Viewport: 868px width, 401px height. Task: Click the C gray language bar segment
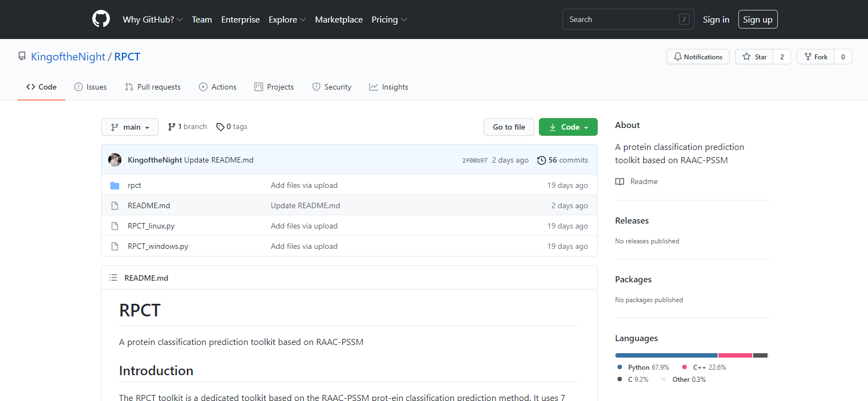pos(760,355)
